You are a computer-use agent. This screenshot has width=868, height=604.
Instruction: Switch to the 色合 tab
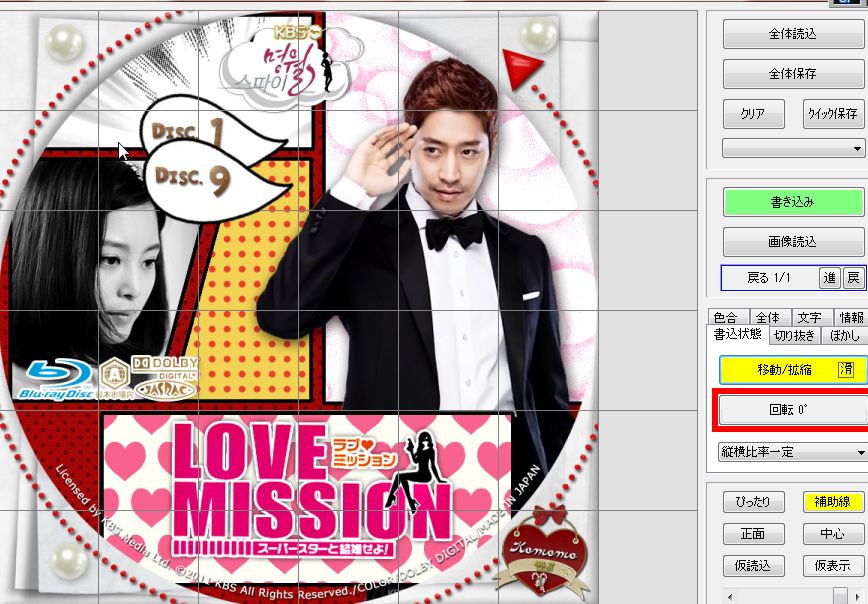(727, 317)
